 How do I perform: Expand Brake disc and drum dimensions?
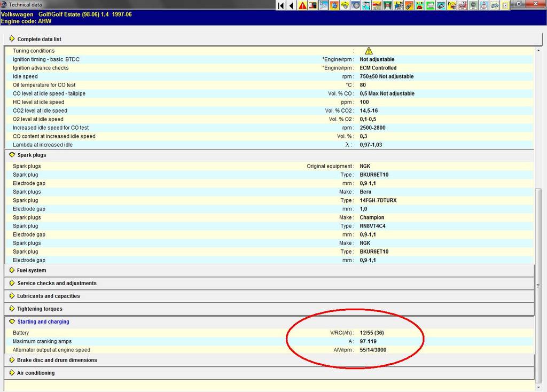tap(12, 360)
